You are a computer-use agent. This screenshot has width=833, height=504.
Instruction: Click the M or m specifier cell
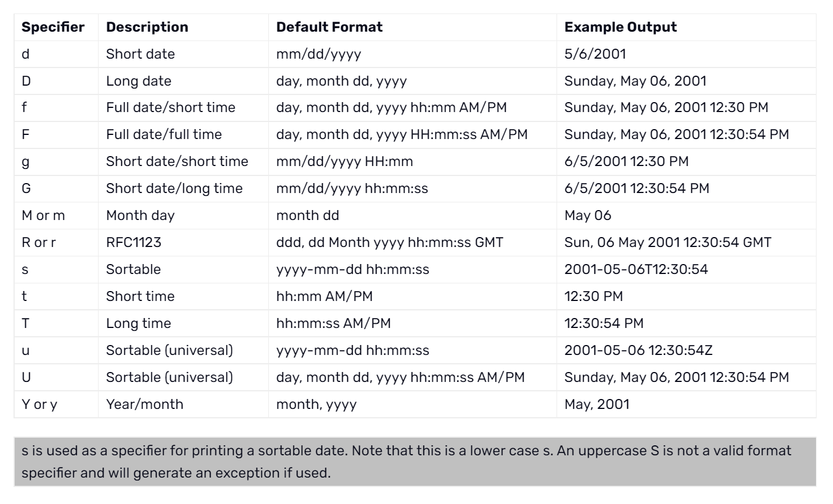coord(56,215)
